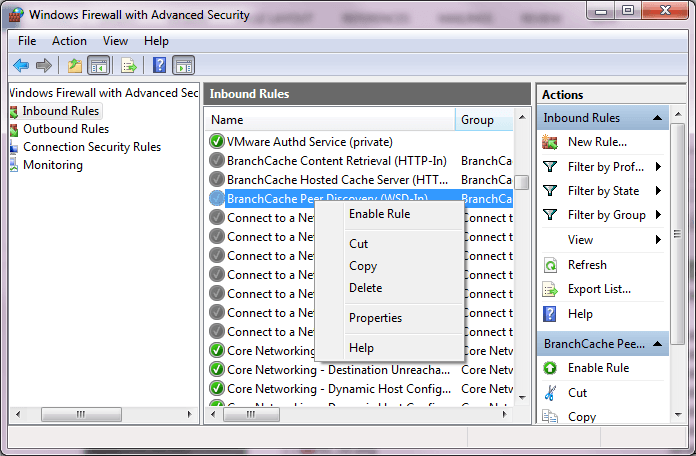
Task: Select Core Networking - Dynamic Host Config... rule
Action: [x=339, y=389]
